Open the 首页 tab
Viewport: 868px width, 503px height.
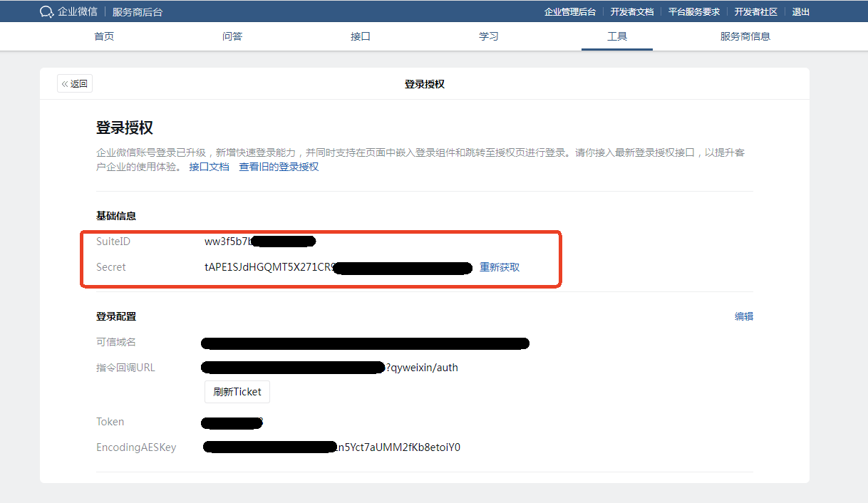pos(104,36)
